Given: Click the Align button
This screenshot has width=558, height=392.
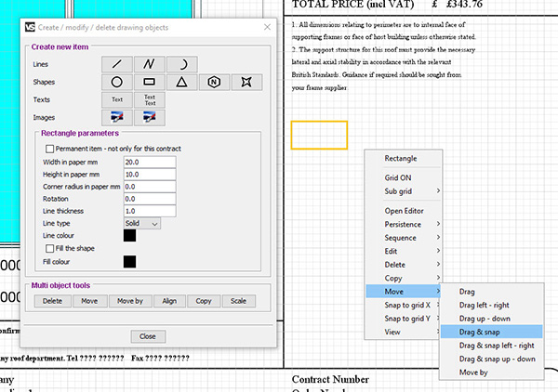Looking at the screenshot, I should point(169,301).
